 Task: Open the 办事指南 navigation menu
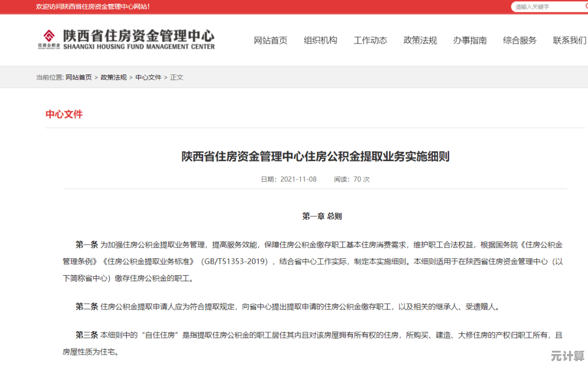click(x=470, y=40)
